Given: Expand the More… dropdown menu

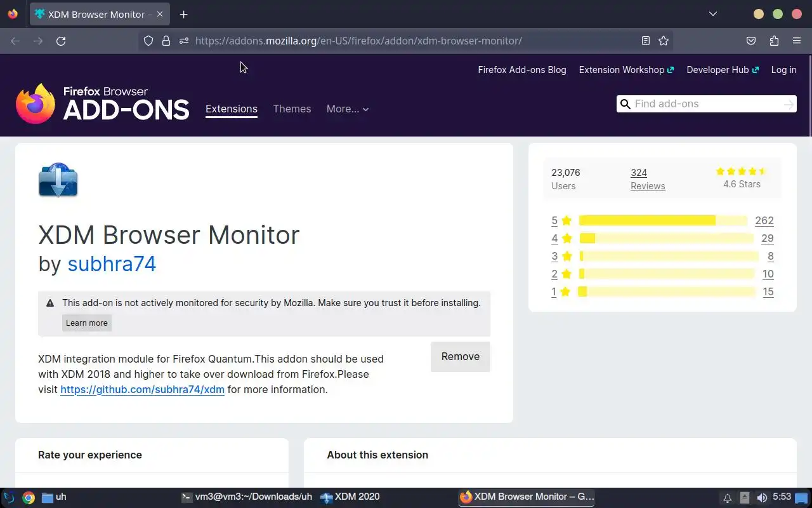Looking at the screenshot, I should click(348, 109).
